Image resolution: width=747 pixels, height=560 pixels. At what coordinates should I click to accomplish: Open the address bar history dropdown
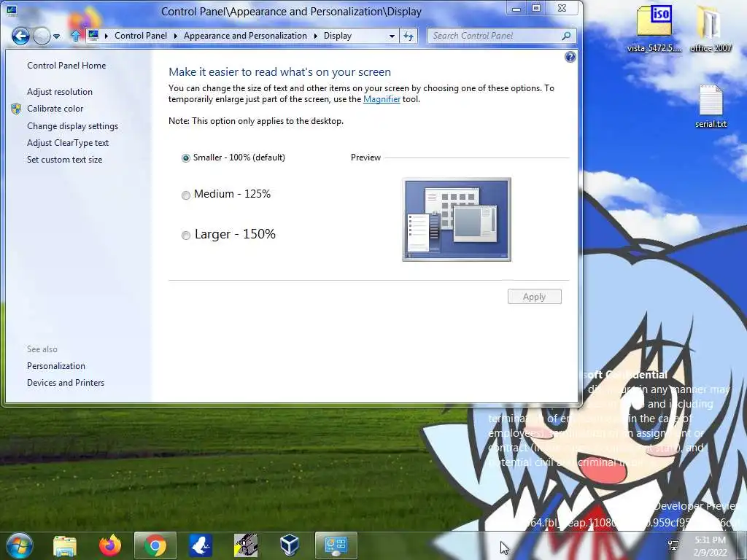tap(392, 36)
